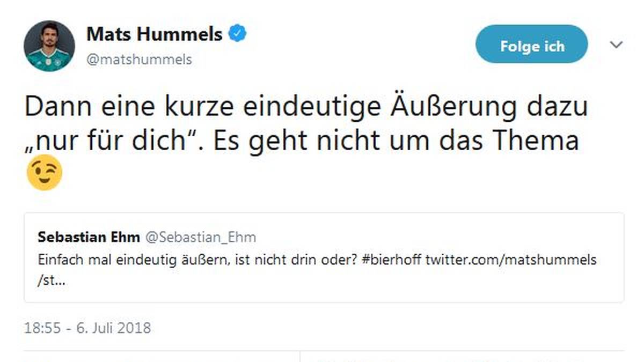
Task: Click the timestamp 18:55 - 6. Juli 2018
Action: point(88,328)
